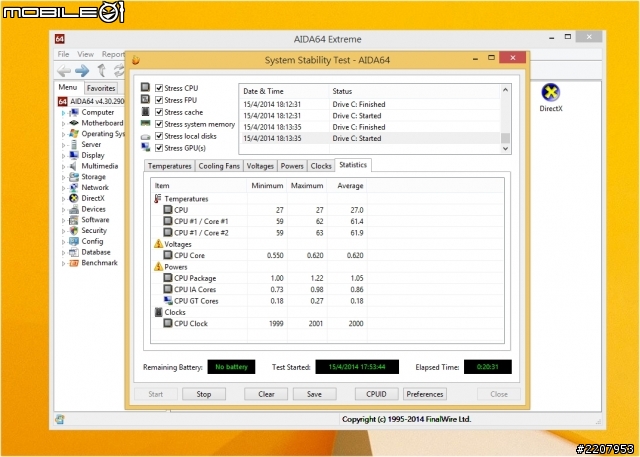Click the Computer icon in the menu tree
Screen dimensions: 640x457
tap(74, 112)
